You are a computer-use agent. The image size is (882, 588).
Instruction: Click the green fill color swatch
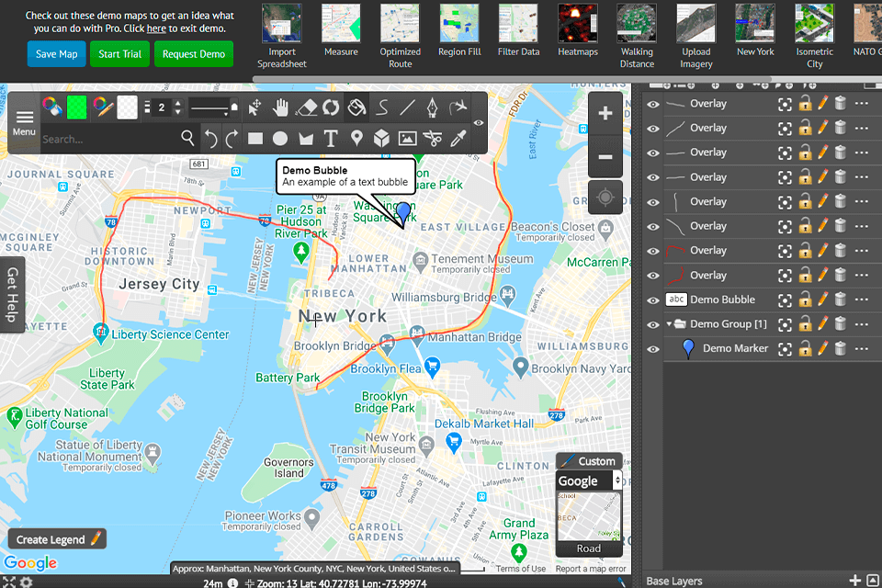point(76,107)
